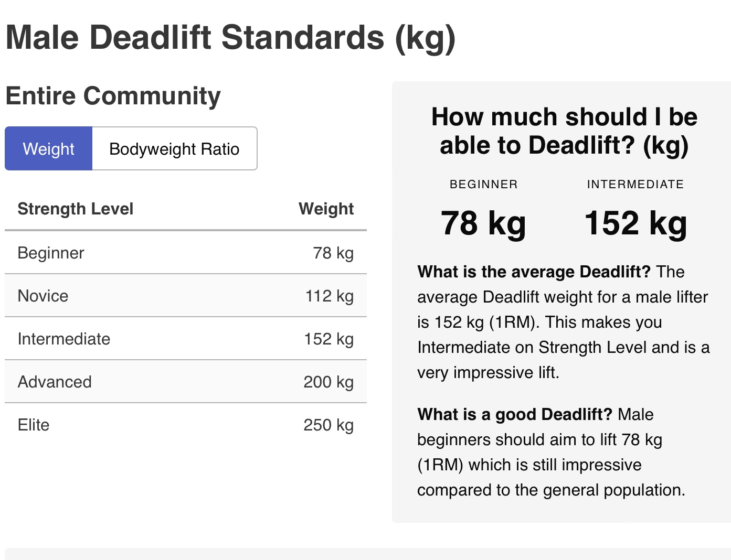Select the Intermediate strength level row
This screenshot has width=731, height=560.
(186, 339)
